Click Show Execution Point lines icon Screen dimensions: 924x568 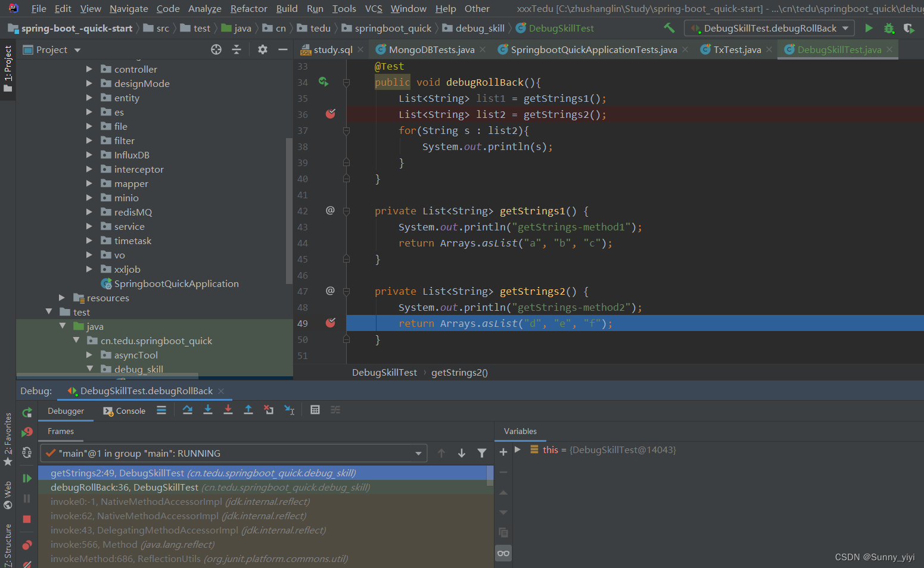point(161,410)
